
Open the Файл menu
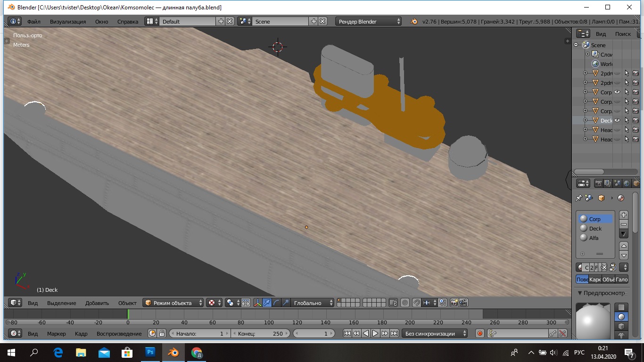coord(33,21)
